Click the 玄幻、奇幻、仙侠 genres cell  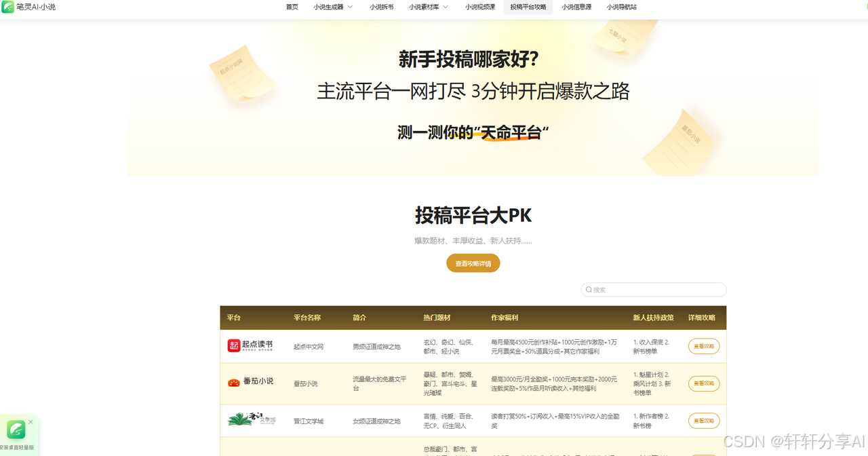click(x=448, y=346)
